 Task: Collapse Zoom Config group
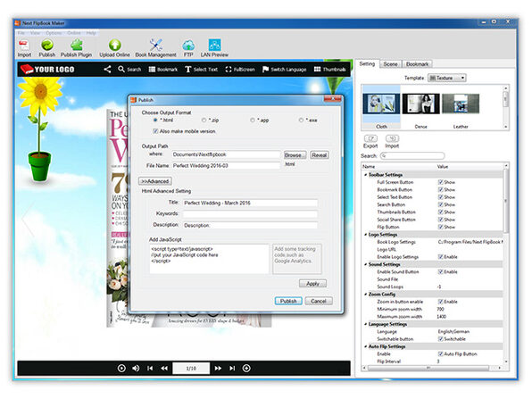point(365,295)
